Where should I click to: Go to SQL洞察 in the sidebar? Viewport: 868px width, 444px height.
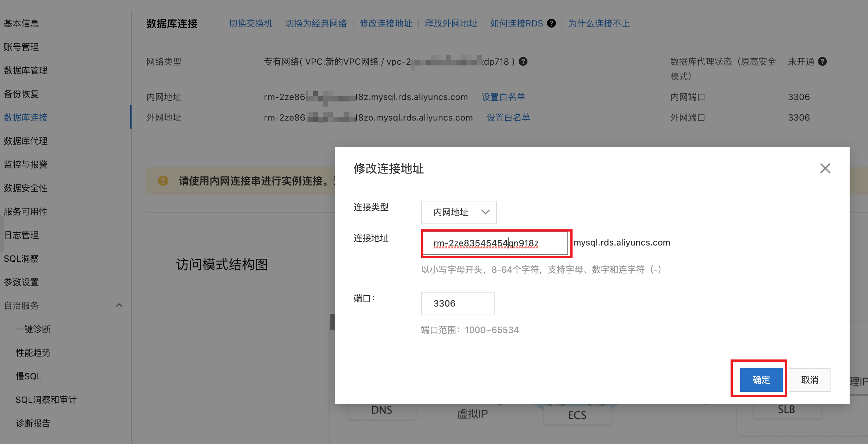[21, 258]
